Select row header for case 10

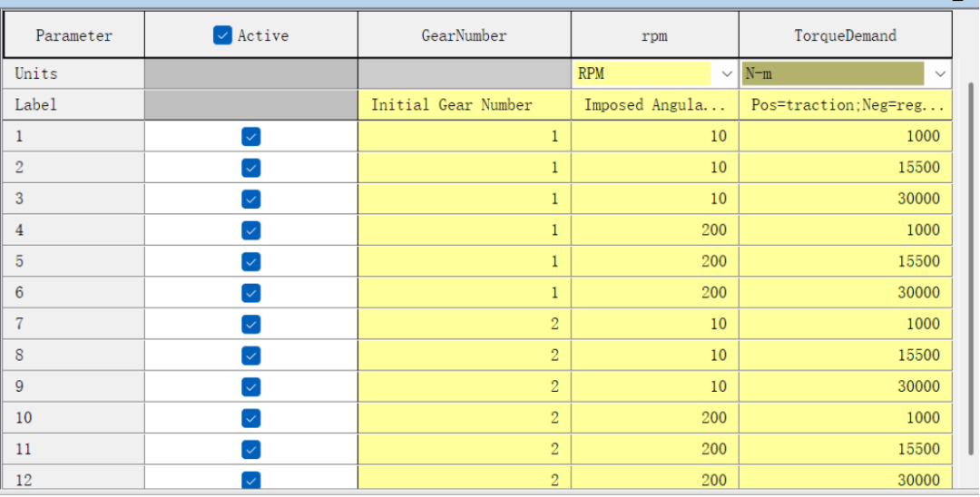click(x=73, y=417)
